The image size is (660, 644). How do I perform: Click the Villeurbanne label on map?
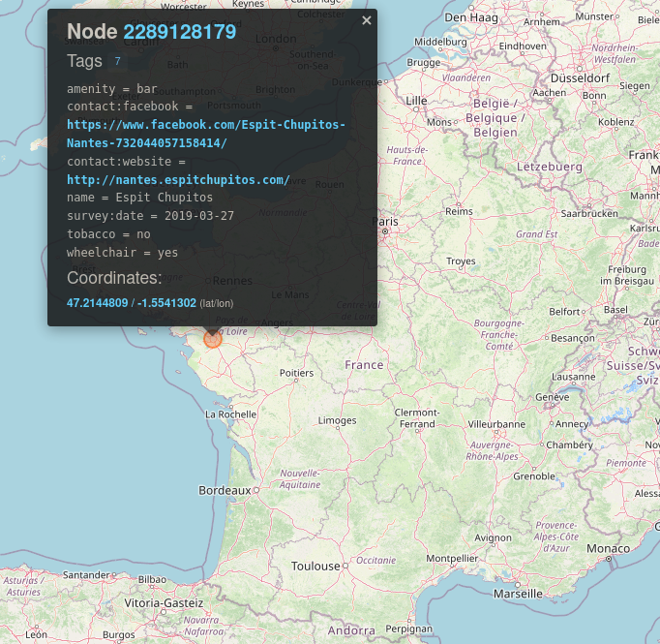click(x=496, y=424)
